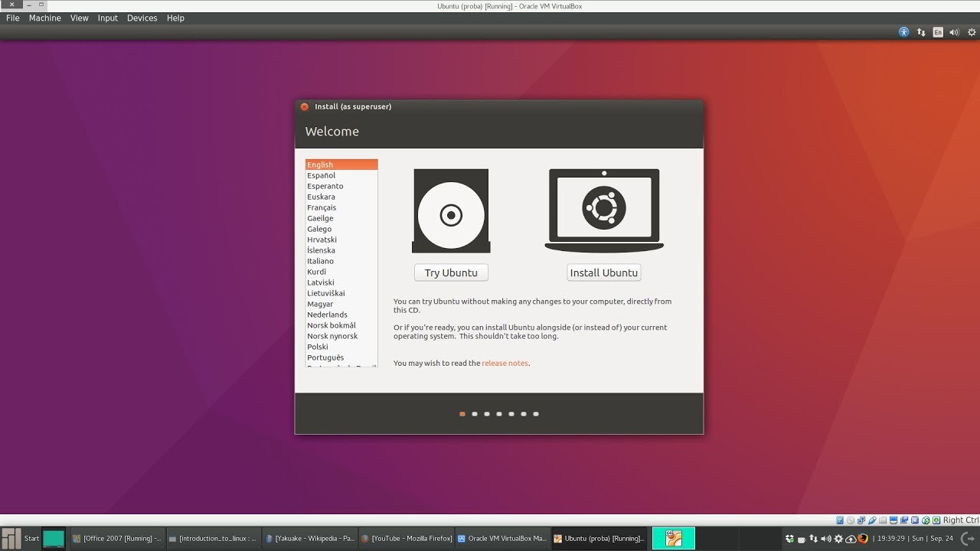Choose Polski from the language list
The height and width of the screenshot is (551, 980).
tap(341, 347)
